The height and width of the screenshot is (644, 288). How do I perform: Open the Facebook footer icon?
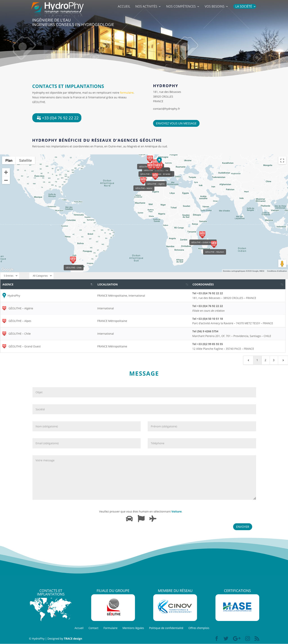[217, 638]
